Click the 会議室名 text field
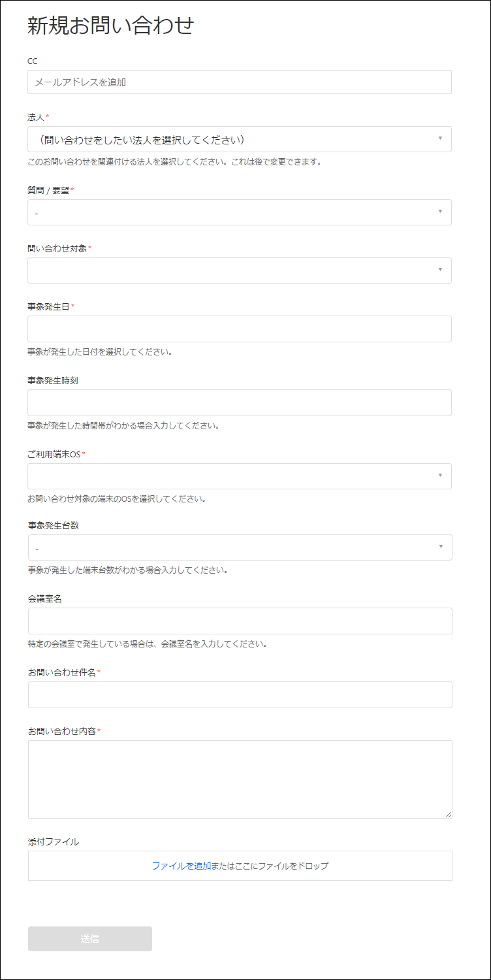Screen dimensions: 491x980 (x=240, y=621)
